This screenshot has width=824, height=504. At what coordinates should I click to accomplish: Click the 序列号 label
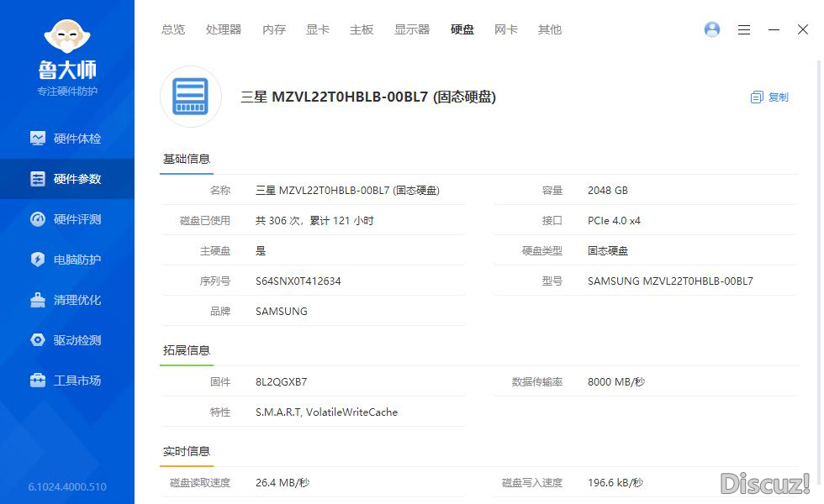pyautogui.click(x=215, y=281)
